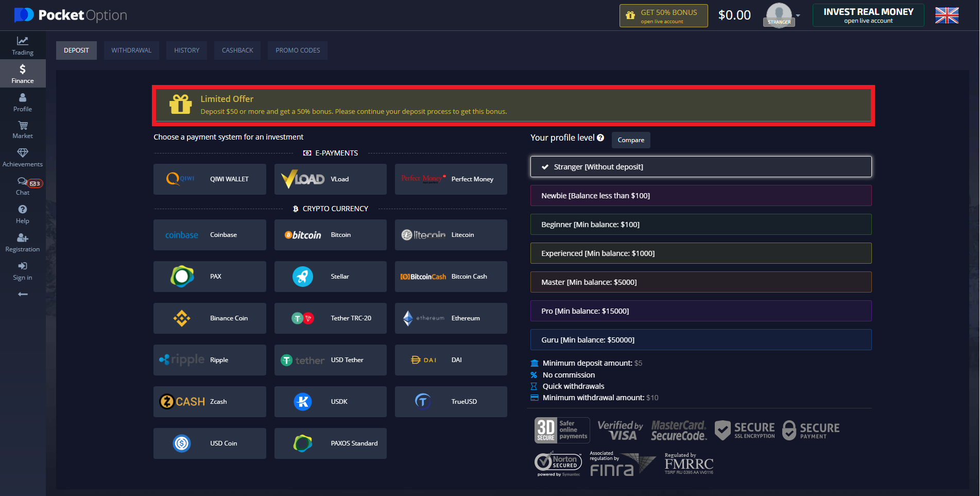Open the History tab
This screenshot has width=980, height=496.
[186, 50]
